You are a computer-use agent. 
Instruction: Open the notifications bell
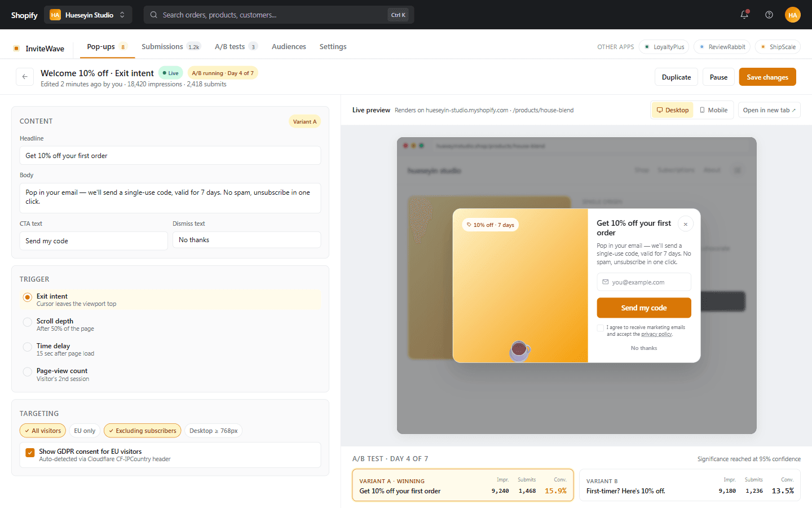[x=744, y=15]
